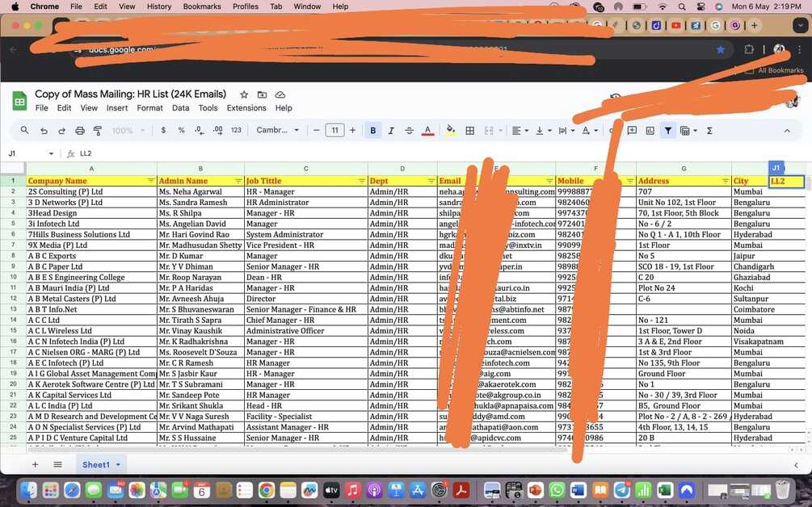
Task: Open Chrome extensions puzzle icon
Action: [749, 50]
